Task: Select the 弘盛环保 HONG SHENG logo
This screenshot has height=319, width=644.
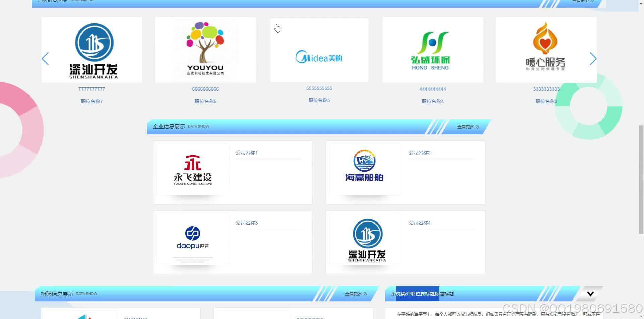Action: click(433, 50)
